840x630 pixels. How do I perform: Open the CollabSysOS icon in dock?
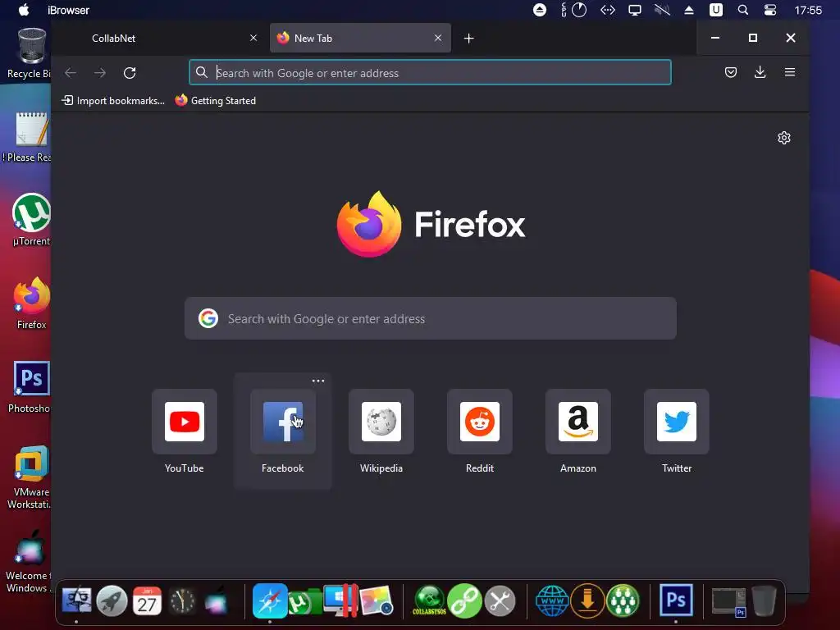coord(429,600)
